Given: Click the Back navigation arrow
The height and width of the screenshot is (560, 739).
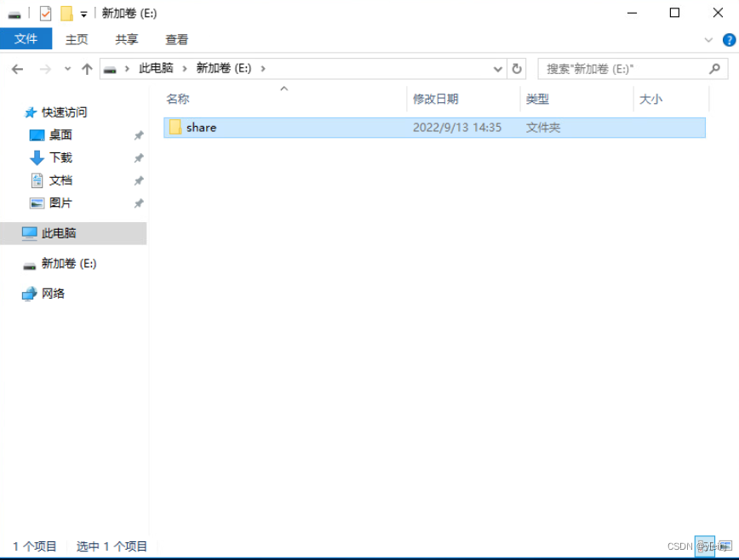Looking at the screenshot, I should click(x=17, y=69).
